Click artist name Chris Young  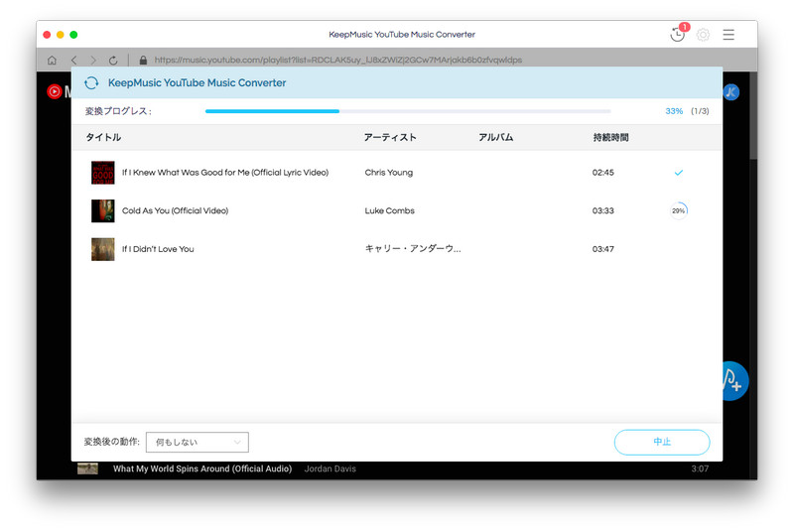coord(389,173)
